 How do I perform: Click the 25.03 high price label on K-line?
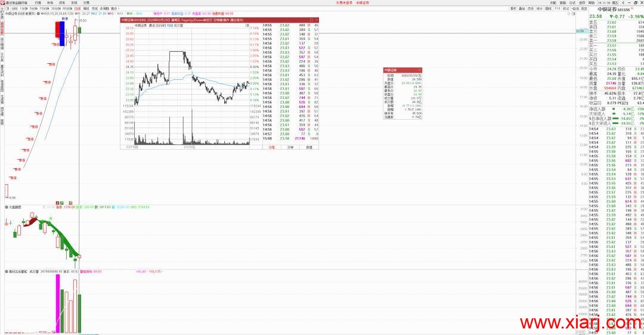[82, 20]
